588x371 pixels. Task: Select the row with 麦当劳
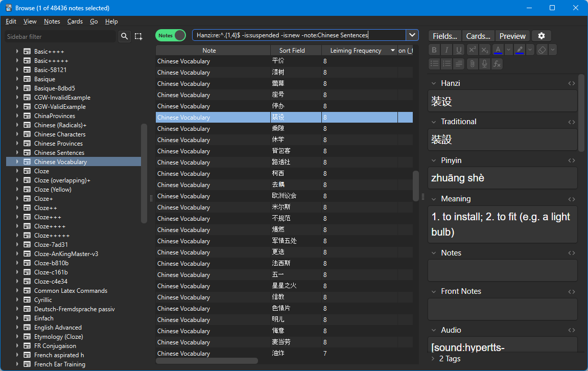284,342
